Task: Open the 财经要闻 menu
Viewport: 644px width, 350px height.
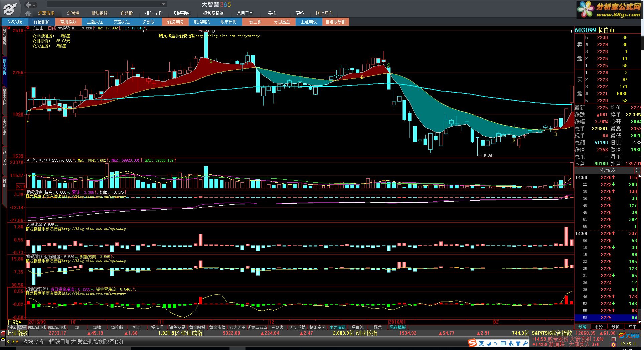Action: coord(182,13)
